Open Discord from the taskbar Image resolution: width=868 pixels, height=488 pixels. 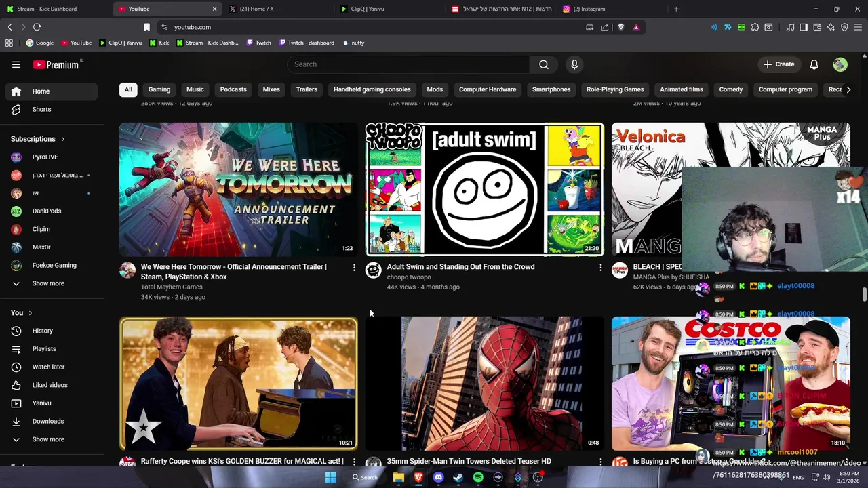438,477
